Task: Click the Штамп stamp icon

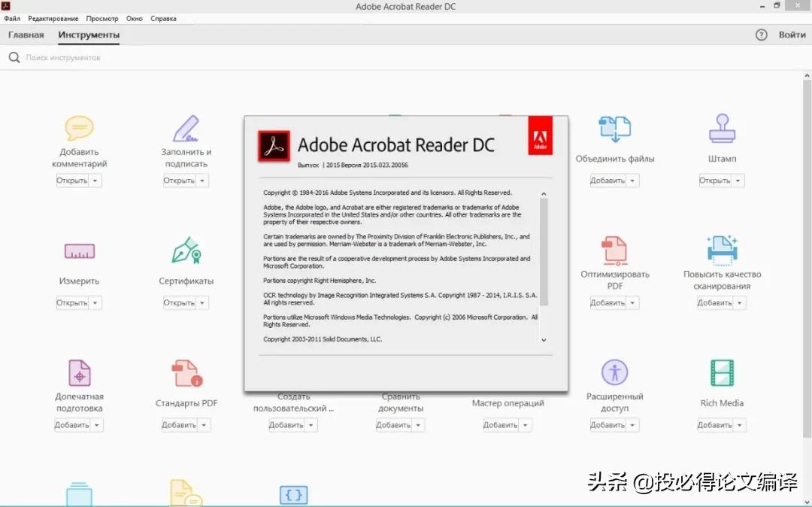Action: [x=722, y=129]
